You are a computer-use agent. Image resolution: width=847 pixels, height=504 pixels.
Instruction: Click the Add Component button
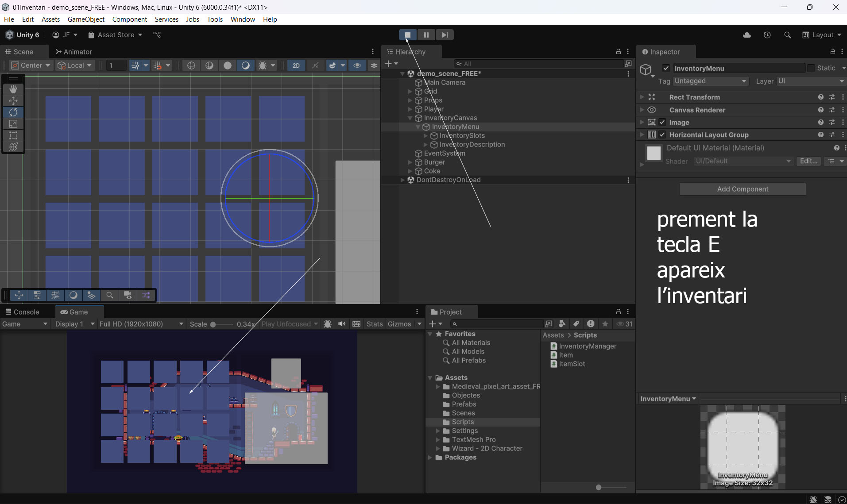[x=743, y=189]
